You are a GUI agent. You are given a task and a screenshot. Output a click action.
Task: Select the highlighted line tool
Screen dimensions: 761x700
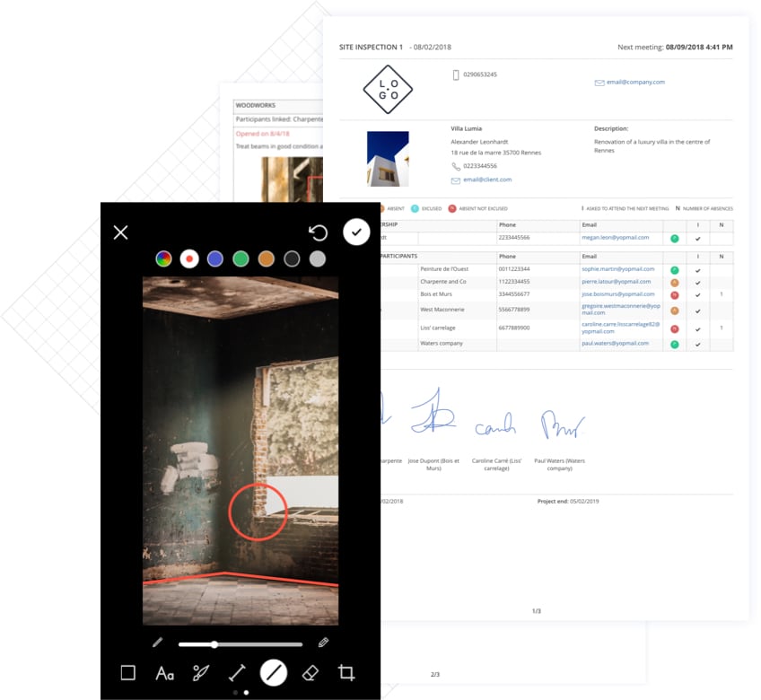tap(273, 673)
